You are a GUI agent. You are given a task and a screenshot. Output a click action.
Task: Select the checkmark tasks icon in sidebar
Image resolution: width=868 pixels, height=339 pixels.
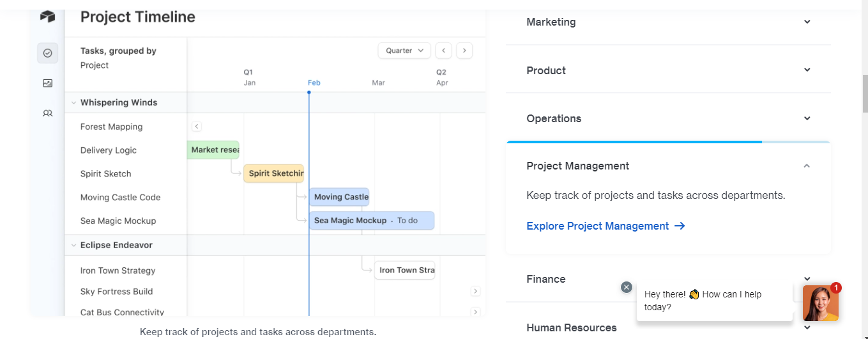48,53
